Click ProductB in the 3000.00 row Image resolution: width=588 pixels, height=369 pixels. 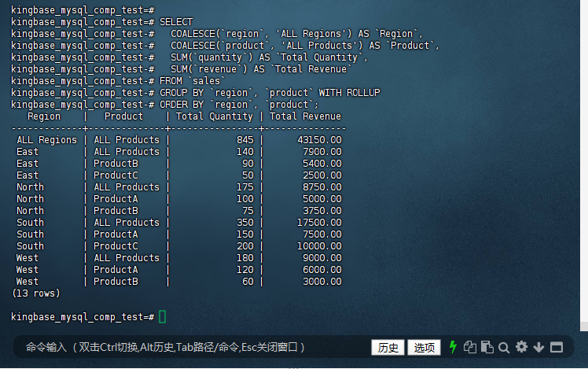pyautogui.click(x=116, y=282)
